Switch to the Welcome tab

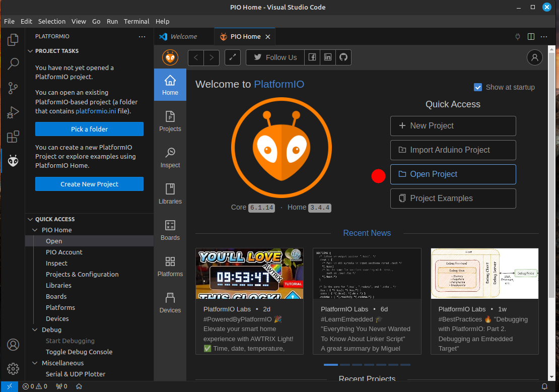[x=184, y=36]
